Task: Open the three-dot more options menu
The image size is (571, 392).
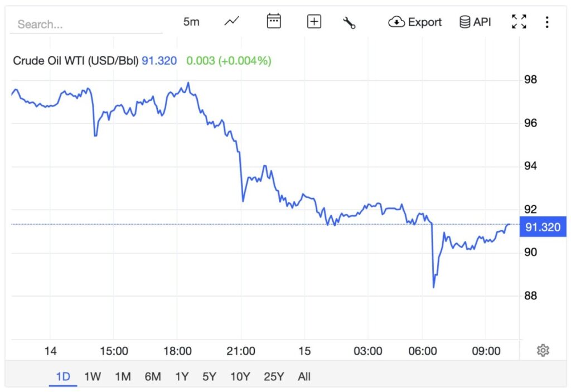Action: pos(547,22)
